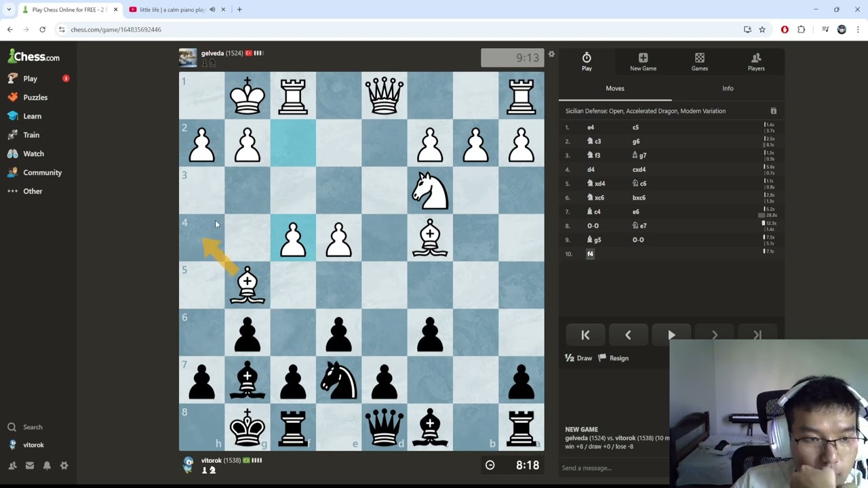Screen dimensions: 868x488
Task: Open the board settings gear near the clock
Action: coord(551,54)
